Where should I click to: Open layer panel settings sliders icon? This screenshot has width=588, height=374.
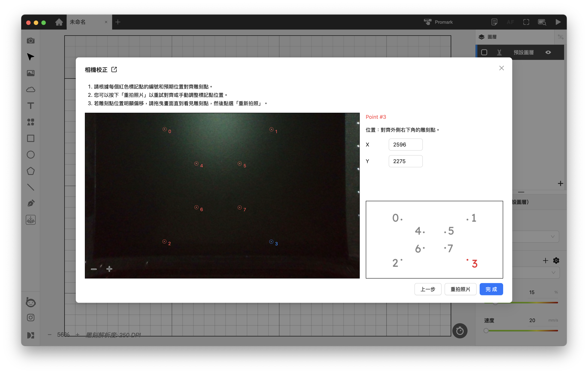[x=560, y=37]
